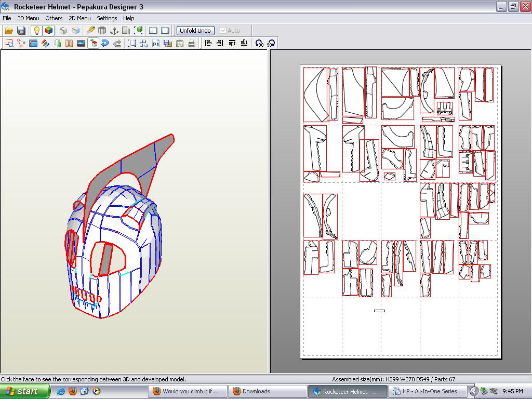The image size is (532, 399).
Task: Click the gray cylinder icon
Action: tap(102, 31)
